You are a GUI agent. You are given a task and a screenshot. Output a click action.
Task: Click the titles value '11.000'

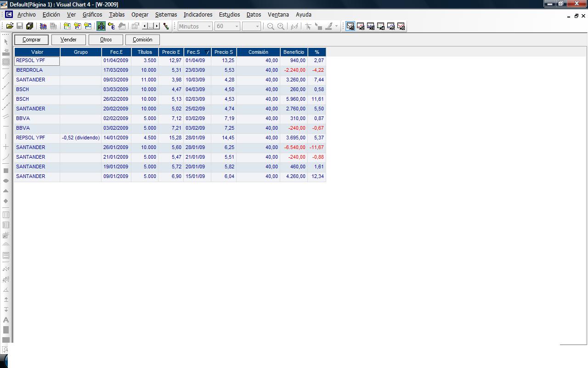pyautogui.click(x=149, y=80)
